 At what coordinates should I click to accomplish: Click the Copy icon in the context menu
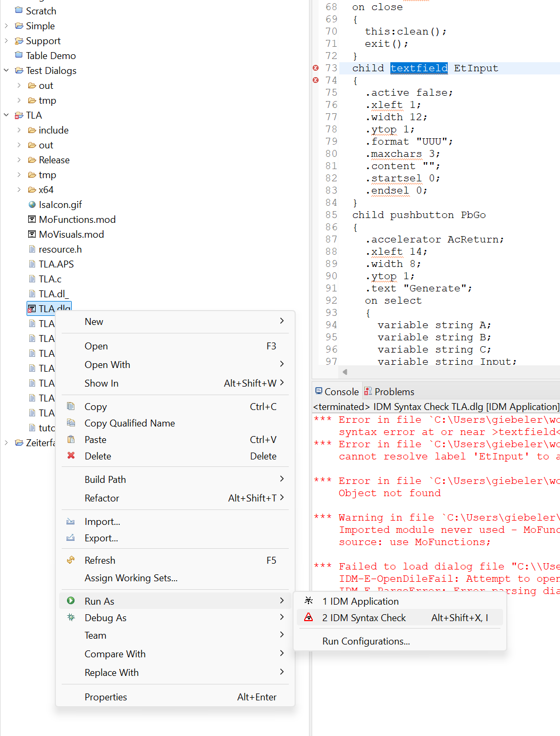pyautogui.click(x=71, y=406)
